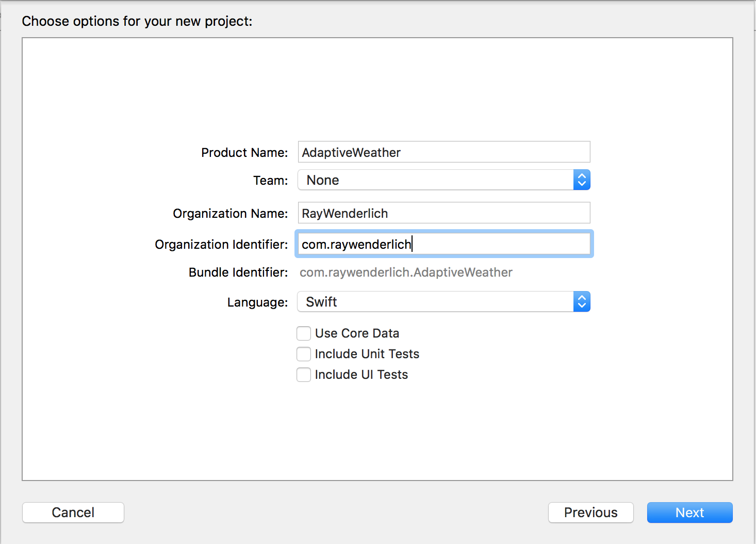Click into the Organization Name text field
756x544 pixels.
point(444,213)
